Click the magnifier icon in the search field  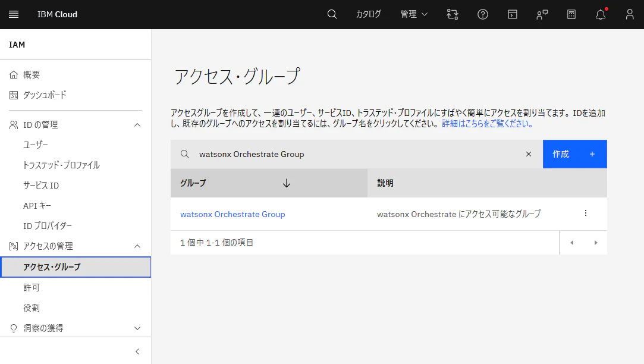pos(185,154)
